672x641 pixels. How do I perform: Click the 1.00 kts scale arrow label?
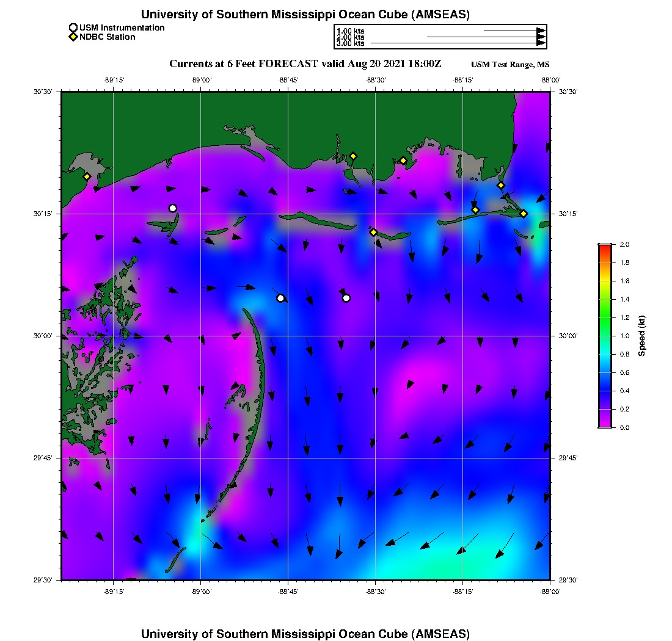(350, 31)
